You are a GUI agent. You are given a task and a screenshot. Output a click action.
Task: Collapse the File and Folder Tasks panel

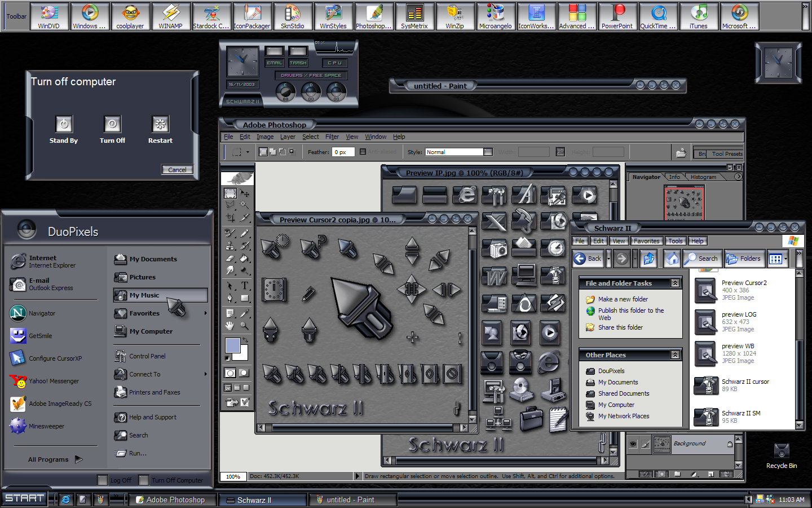coord(674,283)
